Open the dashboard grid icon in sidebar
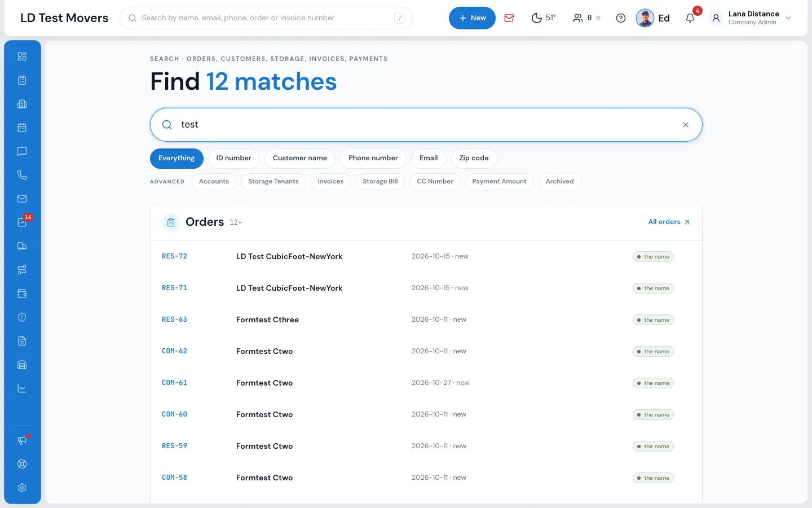The width and height of the screenshot is (812, 508). pos(22,56)
